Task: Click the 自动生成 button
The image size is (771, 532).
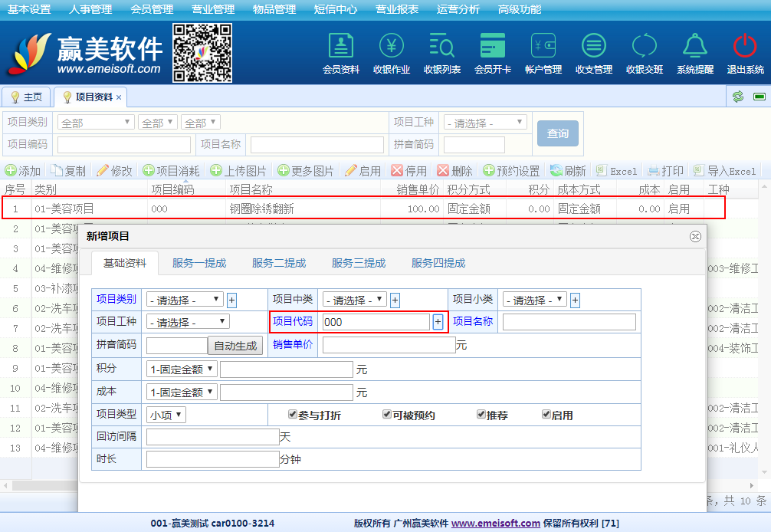Action: (x=235, y=346)
